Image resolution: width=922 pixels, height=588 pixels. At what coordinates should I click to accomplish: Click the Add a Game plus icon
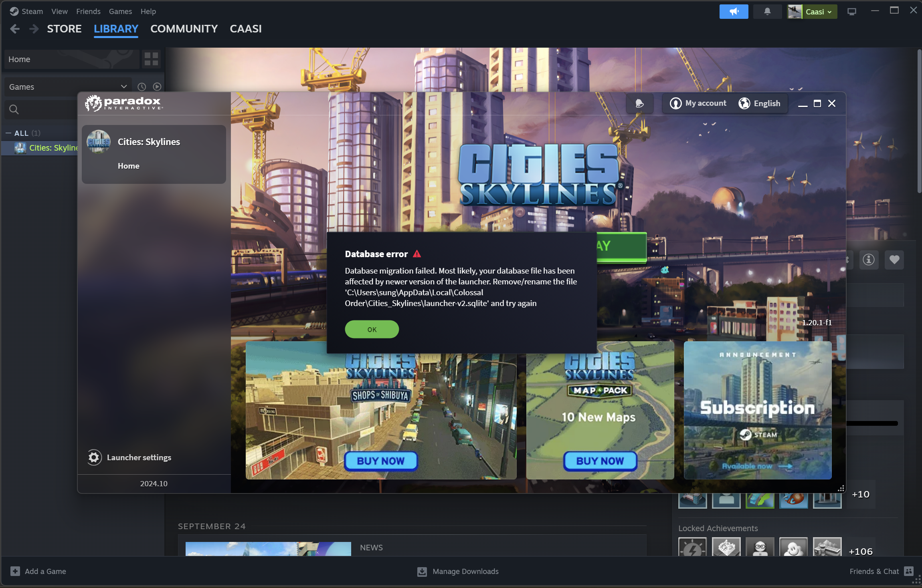15,571
